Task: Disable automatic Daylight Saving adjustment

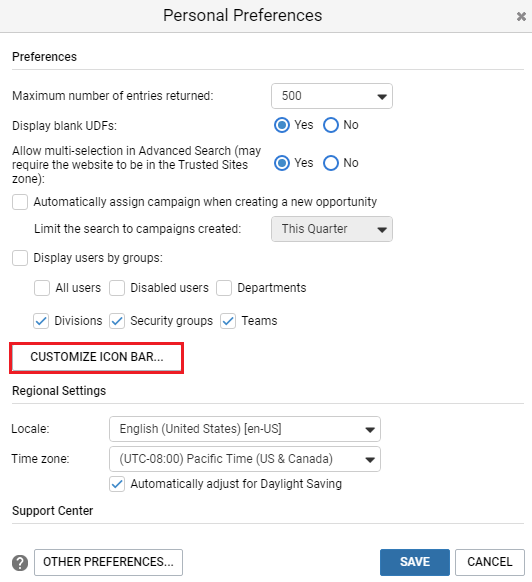Action: pos(117,484)
